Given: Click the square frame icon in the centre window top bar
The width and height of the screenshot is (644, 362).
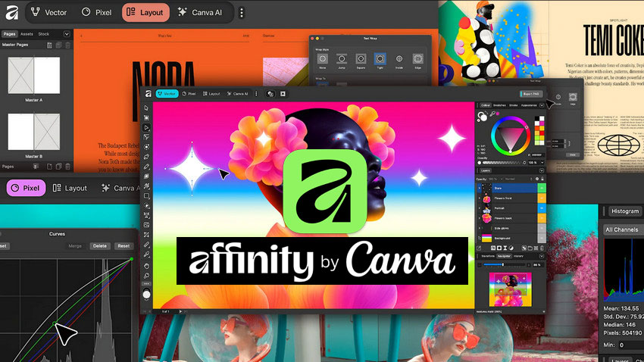Looking at the screenshot, I should [283, 94].
